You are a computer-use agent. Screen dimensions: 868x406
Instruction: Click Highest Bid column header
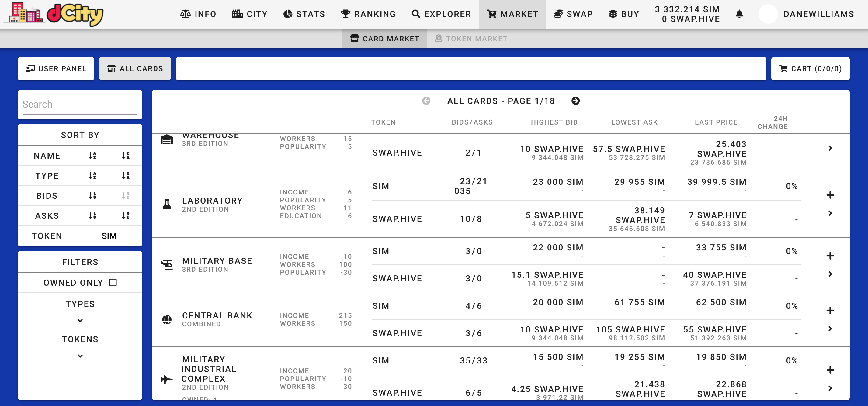click(x=554, y=122)
